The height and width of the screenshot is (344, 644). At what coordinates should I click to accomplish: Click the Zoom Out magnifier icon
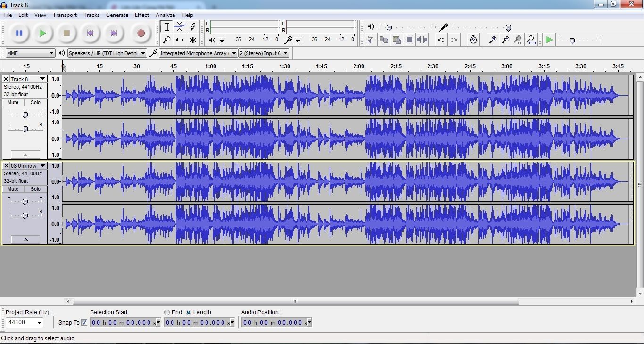pyautogui.click(x=505, y=40)
